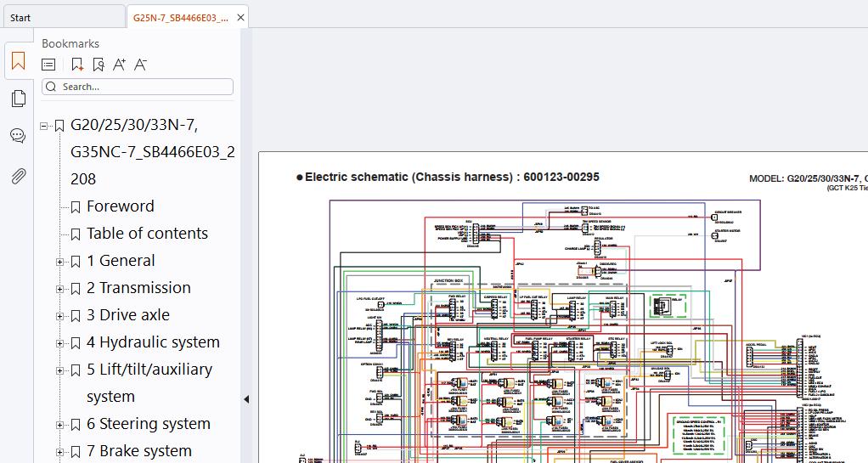The image size is (868, 463).
Task: Decrease bookmark text size with A- icon
Action: tap(141, 65)
